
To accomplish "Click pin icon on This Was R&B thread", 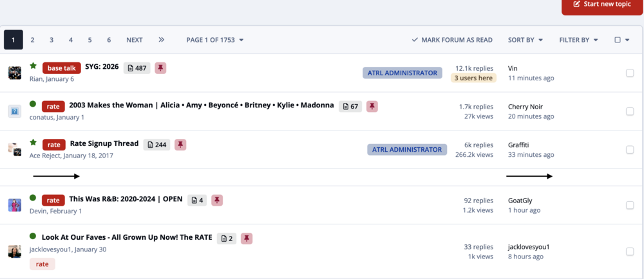I will [217, 200].
